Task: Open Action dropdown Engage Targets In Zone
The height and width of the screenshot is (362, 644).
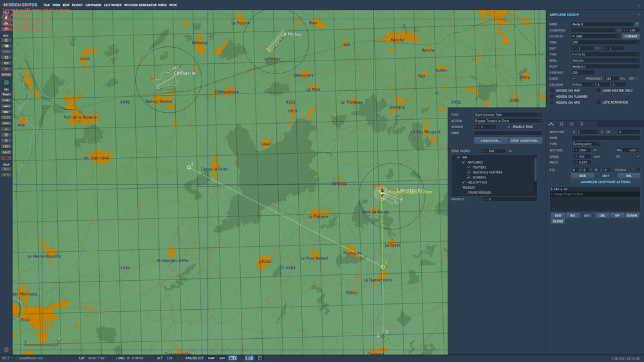Action: point(509,121)
